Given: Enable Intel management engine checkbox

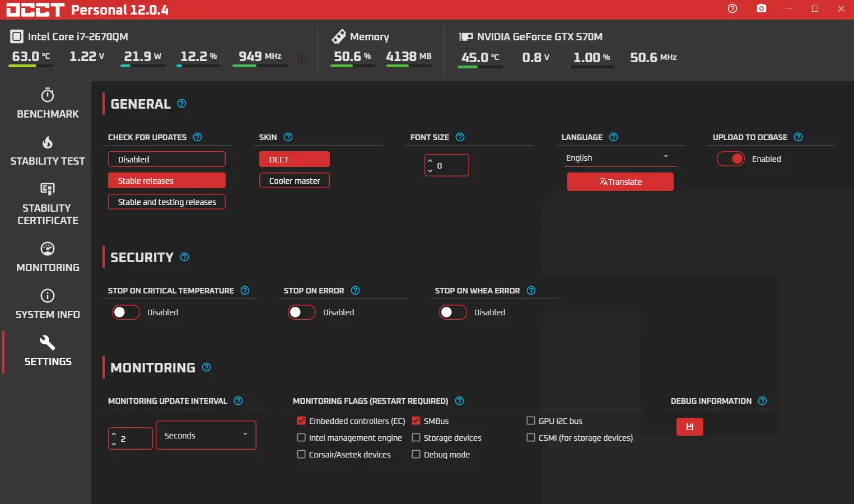Looking at the screenshot, I should click(301, 437).
